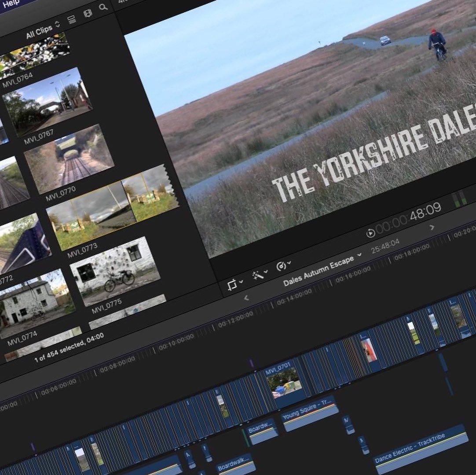This screenshot has width=476, height=475.
Task: Select the MVI_0770 railway tunnel thumbnail
Action: pos(69,159)
